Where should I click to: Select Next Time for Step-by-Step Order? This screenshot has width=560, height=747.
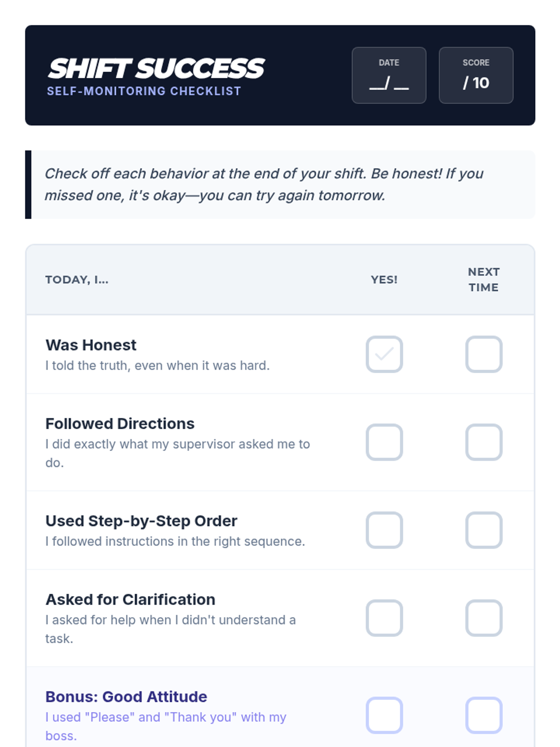click(483, 530)
